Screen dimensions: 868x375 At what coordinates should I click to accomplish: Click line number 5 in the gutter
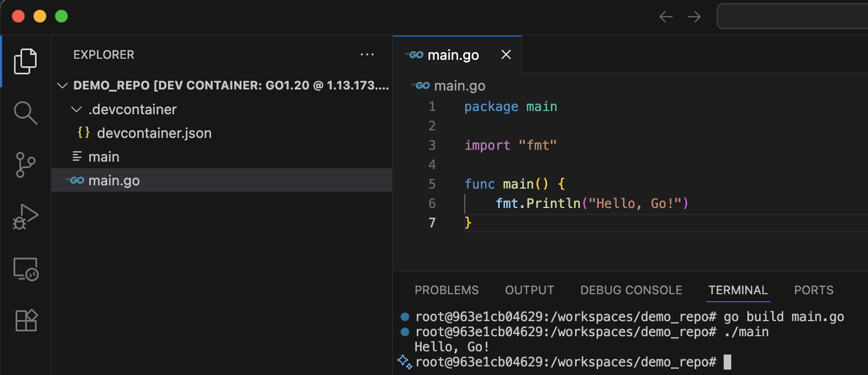click(x=432, y=184)
